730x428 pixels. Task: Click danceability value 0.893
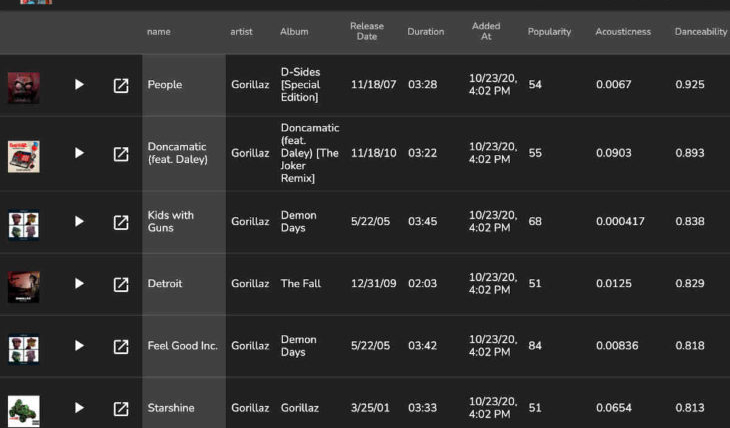tap(690, 153)
